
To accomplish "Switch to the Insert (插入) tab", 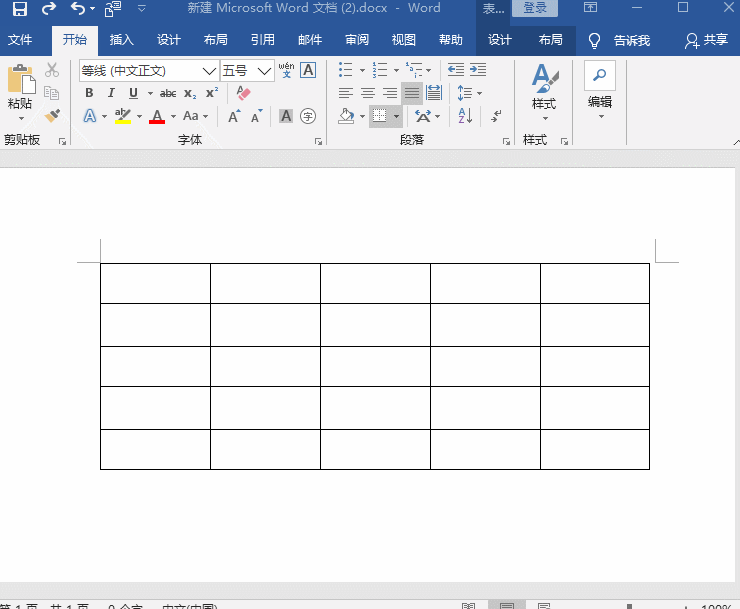I will (x=121, y=40).
